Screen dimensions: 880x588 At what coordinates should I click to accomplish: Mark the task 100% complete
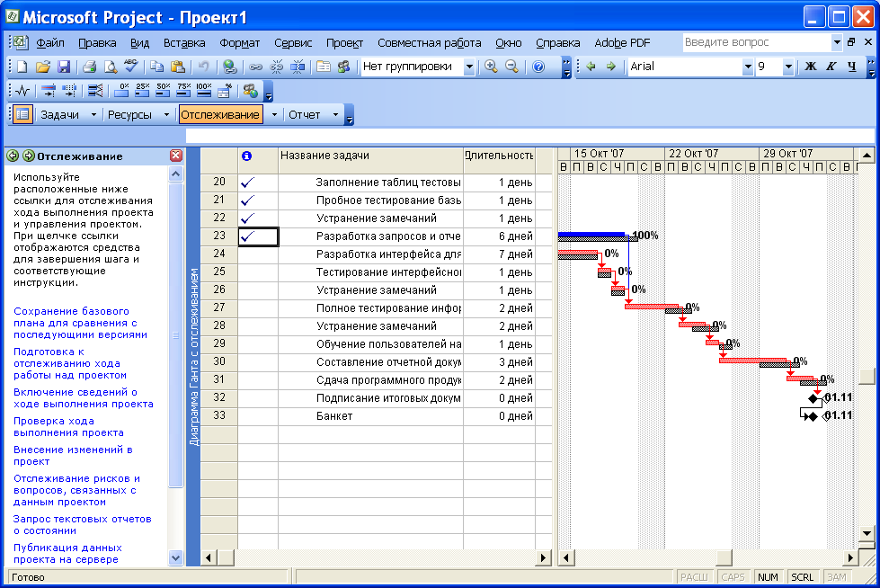[x=204, y=91]
